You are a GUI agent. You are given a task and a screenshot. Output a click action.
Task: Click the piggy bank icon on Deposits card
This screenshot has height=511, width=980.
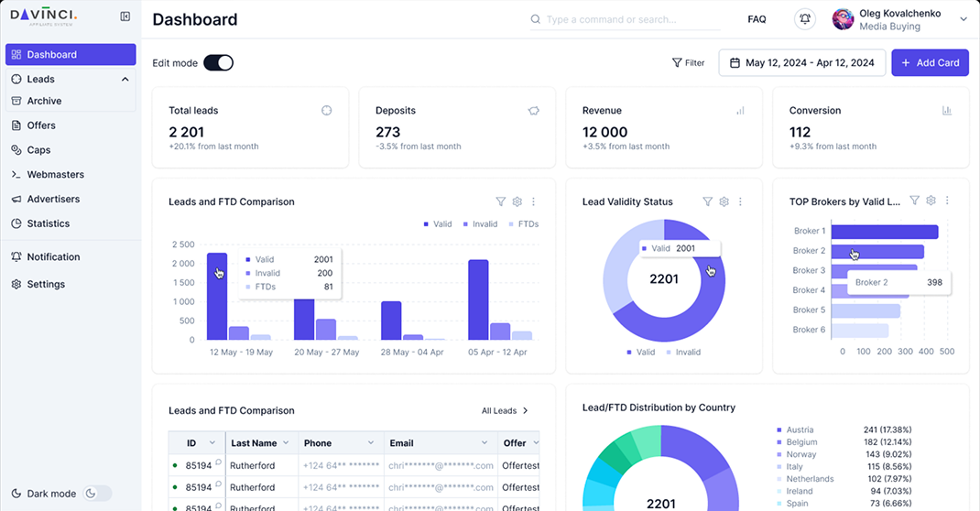pyautogui.click(x=533, y=111)
